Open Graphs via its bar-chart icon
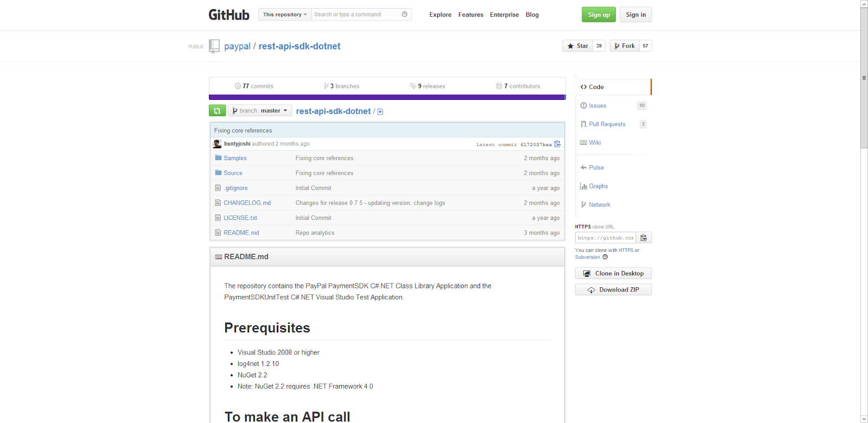Image resolution: width=868 pixels, height=423 pixels. 584,186
